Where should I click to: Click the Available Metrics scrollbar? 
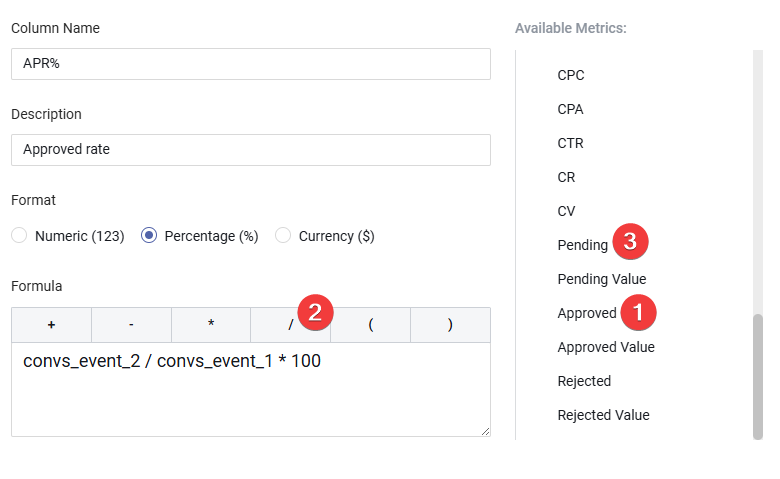point(757,375)
